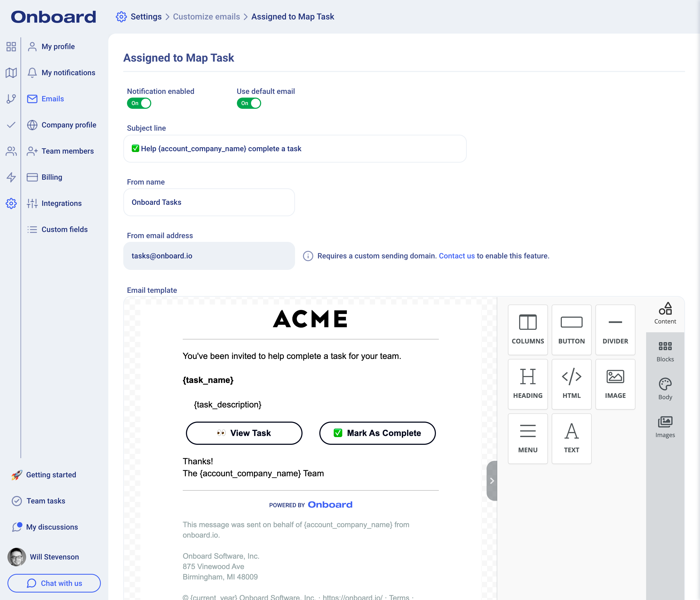The image size is (700, 600).
Task: Select the Onboard Software, Inc. address text
Action: click(221, 567)
